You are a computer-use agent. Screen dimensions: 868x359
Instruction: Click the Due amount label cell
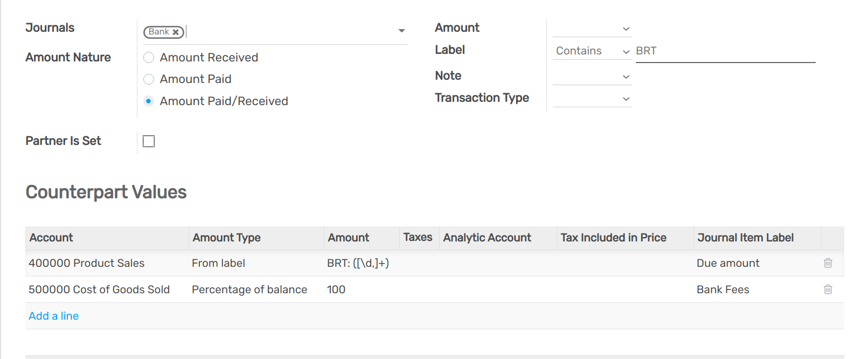pyautogui.click(x=757, y=263)
